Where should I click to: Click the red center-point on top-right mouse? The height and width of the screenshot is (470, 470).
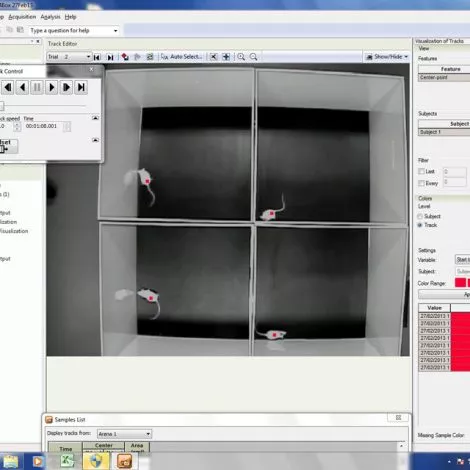tap(272, 213)
